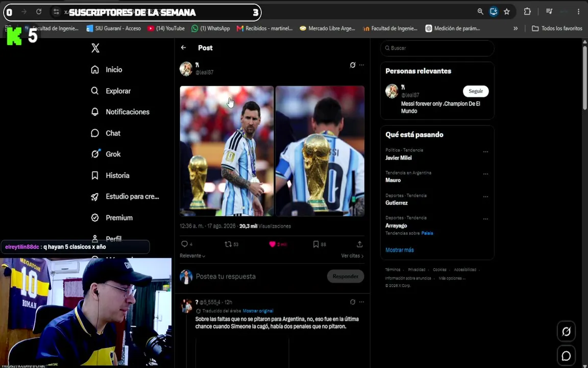Open the floating chat messages button
This screenshot has height=368, width=588.
point(566,356)
